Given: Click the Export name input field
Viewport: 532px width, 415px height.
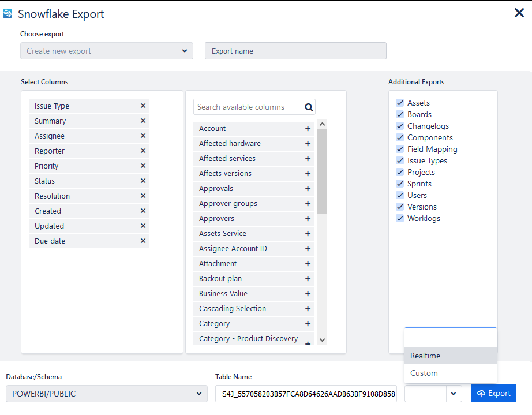Looking at the screenshot, I should (295, 51).
